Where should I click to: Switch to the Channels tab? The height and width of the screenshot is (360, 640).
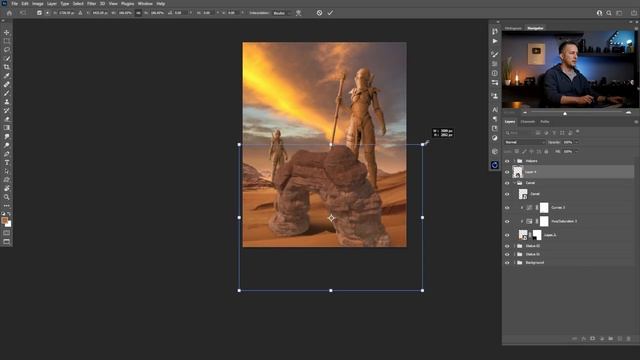527,122
